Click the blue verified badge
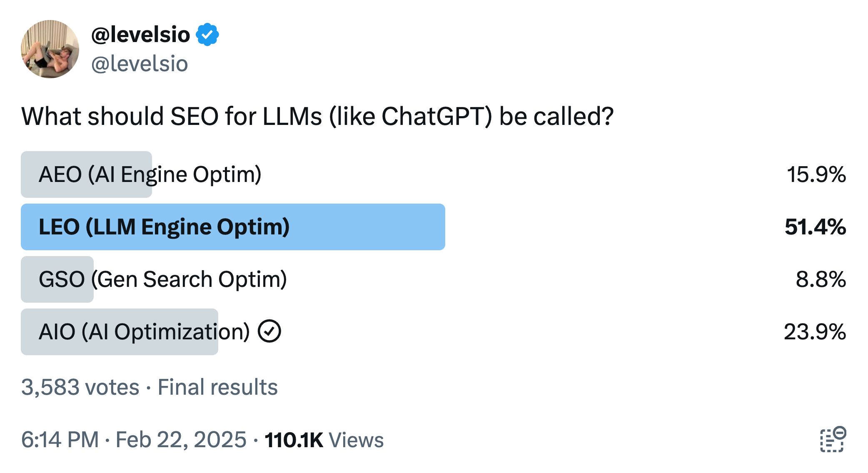This screenshot has width=868, height=473. pos(207,35)
